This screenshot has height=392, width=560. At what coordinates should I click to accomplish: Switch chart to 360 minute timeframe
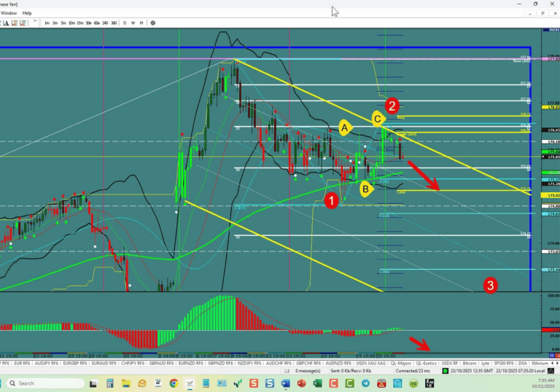point(114,23)
